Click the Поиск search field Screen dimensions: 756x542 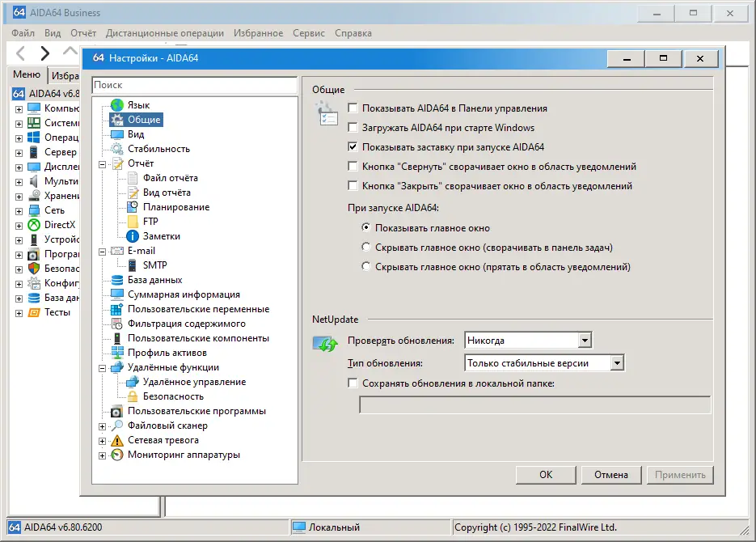tap(195, 85)
